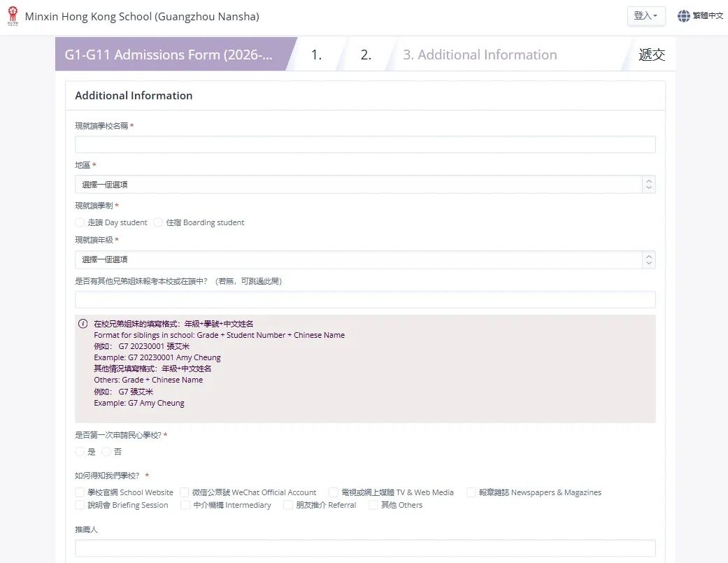Viewport: 728px width, 563px height.
Task: Click the 推薦人 referrer input field
Action: 365,548
